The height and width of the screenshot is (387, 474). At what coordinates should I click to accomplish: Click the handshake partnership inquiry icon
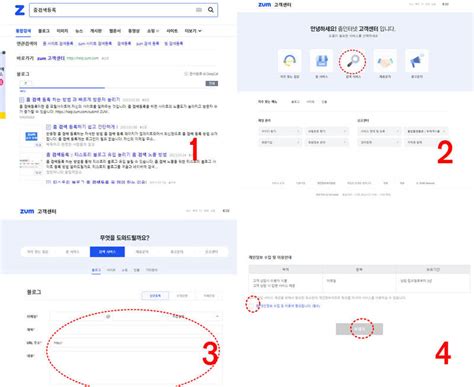pyautogui.click(x=385, y=61)
